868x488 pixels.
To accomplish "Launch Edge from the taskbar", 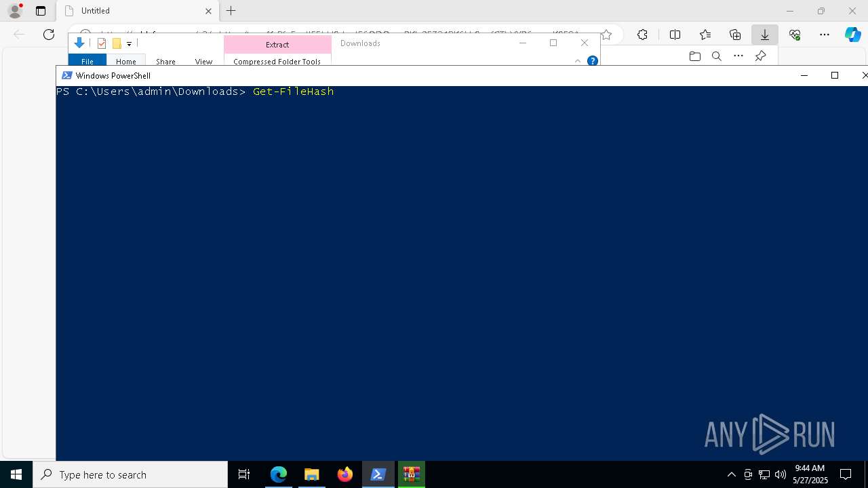I will [279, 474].
